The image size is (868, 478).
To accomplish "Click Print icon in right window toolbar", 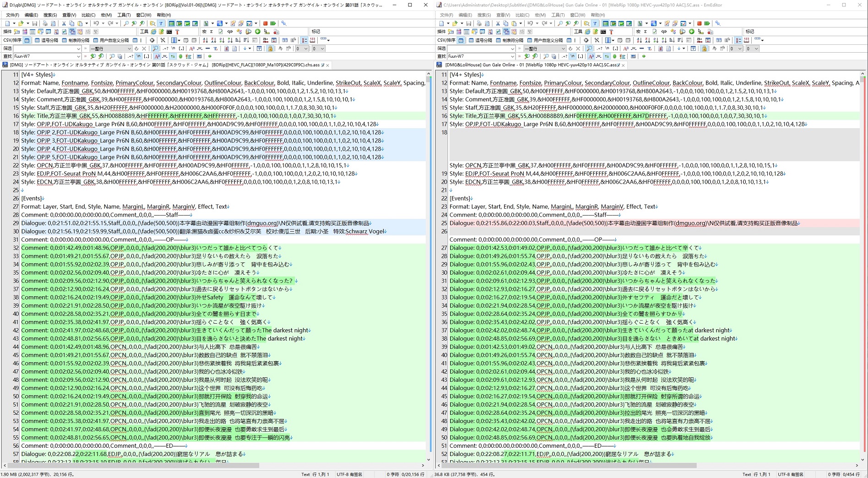I will point(479,23).
